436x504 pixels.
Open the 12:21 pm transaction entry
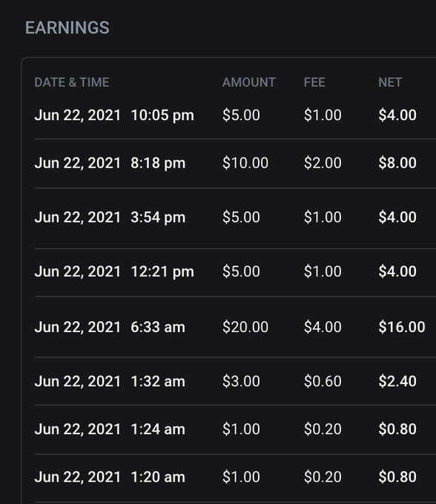point(235,272)
